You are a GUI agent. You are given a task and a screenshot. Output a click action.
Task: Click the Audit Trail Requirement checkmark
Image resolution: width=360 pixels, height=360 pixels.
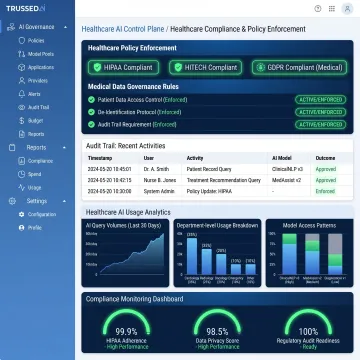[x=91, y=124]
